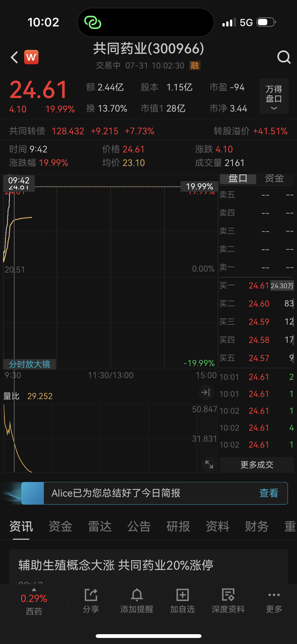Open the 辅助生殖概念大涨 news headline

pyautogui.click(x=116, y=565)
